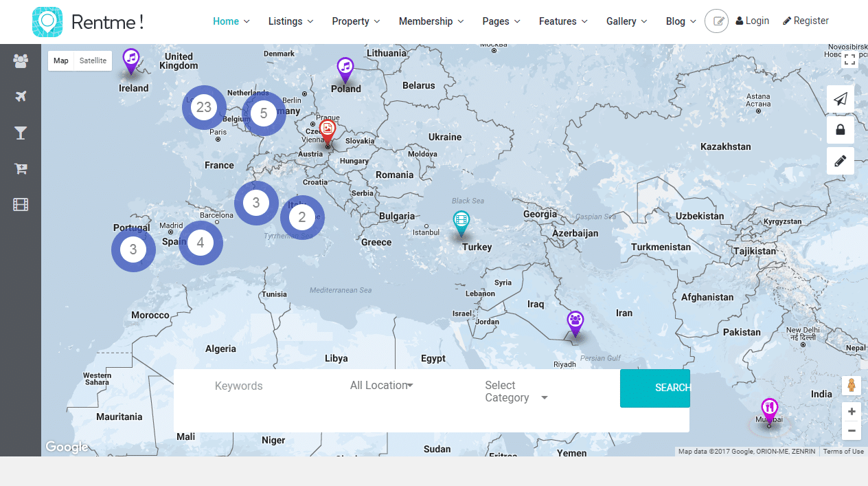The height and width of the screenshot is (486, 868).
Task: Open the cluster marker showing 5
Action: tap(264, 114)
